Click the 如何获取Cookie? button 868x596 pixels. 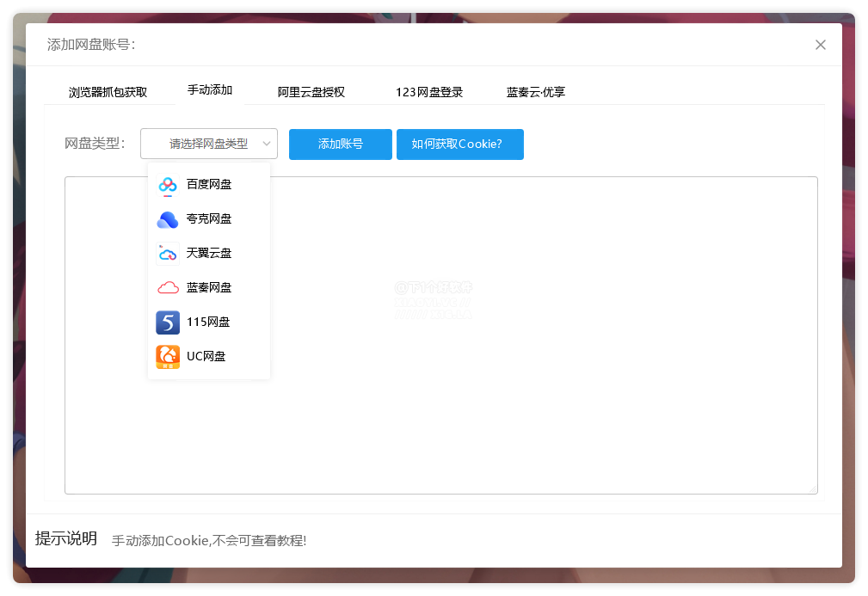coord(459,144)
